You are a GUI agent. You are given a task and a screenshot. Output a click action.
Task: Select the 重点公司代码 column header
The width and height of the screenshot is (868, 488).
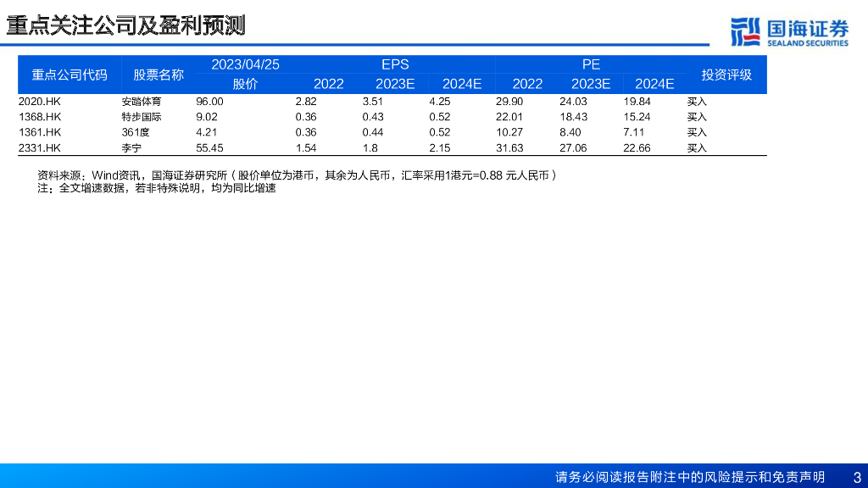pyautogui.click(x=70, y=75)
